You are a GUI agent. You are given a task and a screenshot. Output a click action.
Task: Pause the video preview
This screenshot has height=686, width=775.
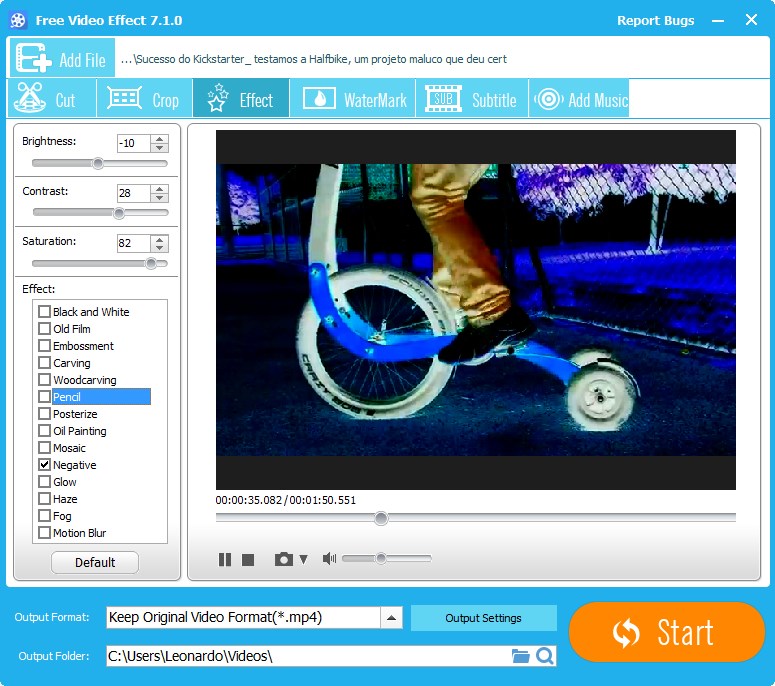point(225,559)
